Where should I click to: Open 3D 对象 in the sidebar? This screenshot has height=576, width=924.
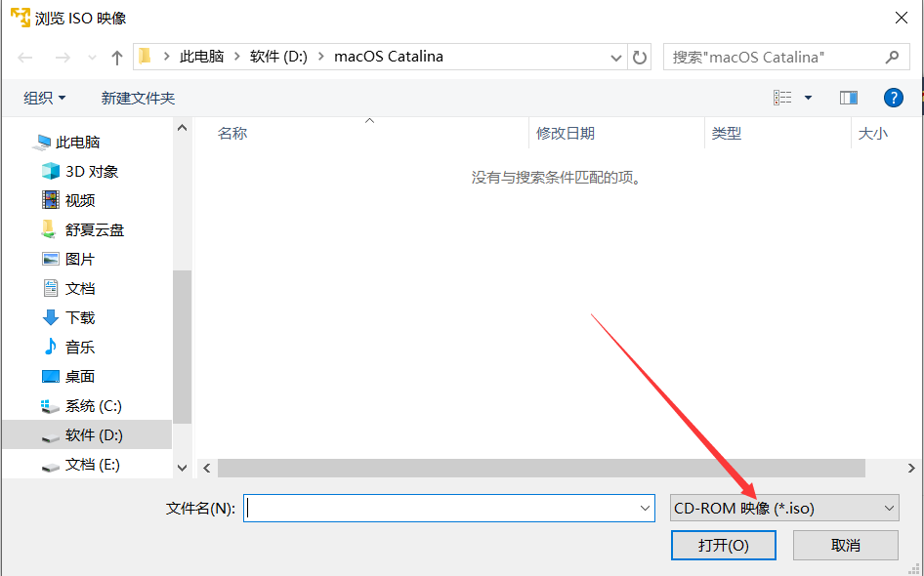click(92, 172)
